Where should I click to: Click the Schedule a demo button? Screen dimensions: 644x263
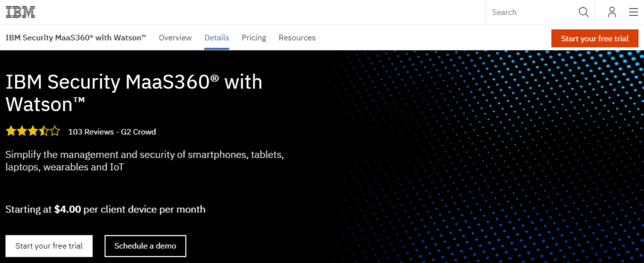coord(145,246)
